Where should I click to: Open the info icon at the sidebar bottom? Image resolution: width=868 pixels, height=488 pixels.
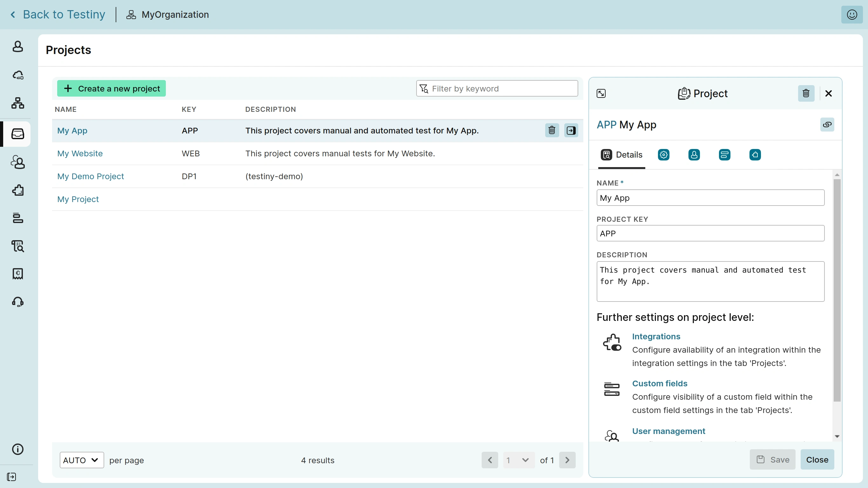point(17,449)
